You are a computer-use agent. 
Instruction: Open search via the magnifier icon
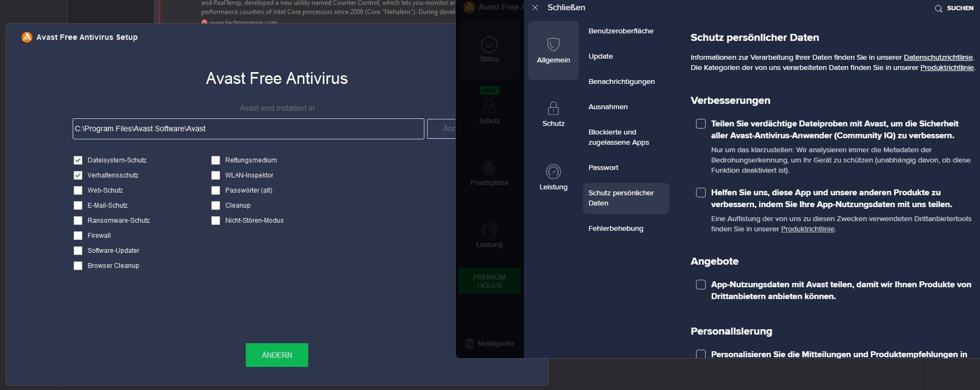pyautogui.click(x=939, y=9)
